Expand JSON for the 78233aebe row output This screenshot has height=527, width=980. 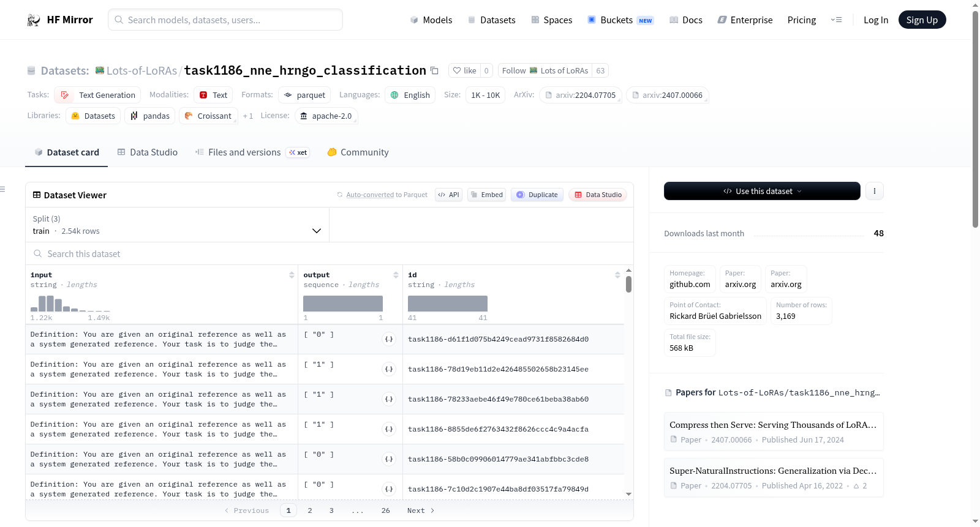[x=389, y=399]
